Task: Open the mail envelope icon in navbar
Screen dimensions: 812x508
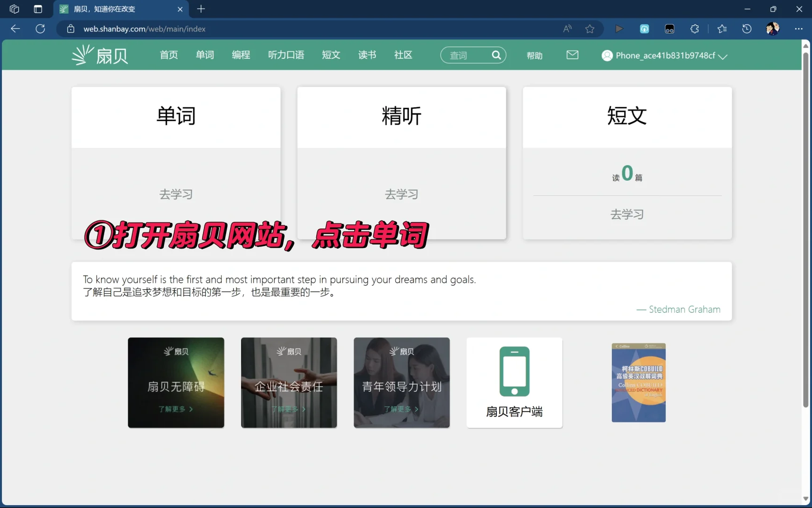Action: tap(572, 55)
